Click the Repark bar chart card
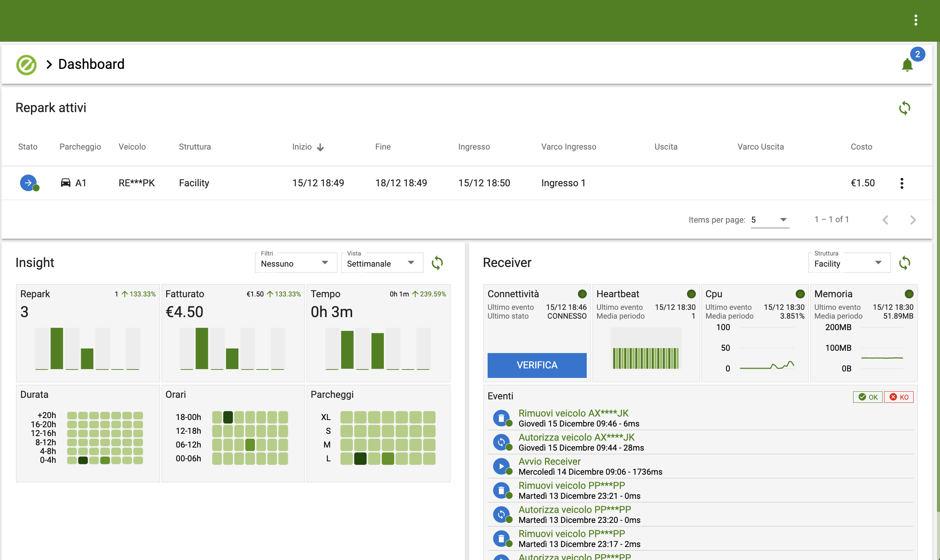This screenshot has height=560, width=940. (88, 333)
